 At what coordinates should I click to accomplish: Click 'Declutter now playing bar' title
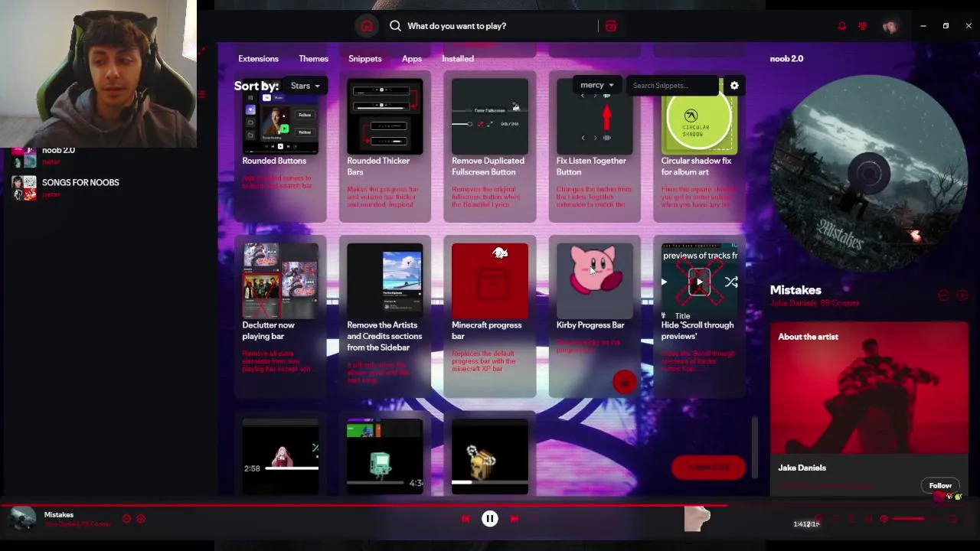(269, 331)
